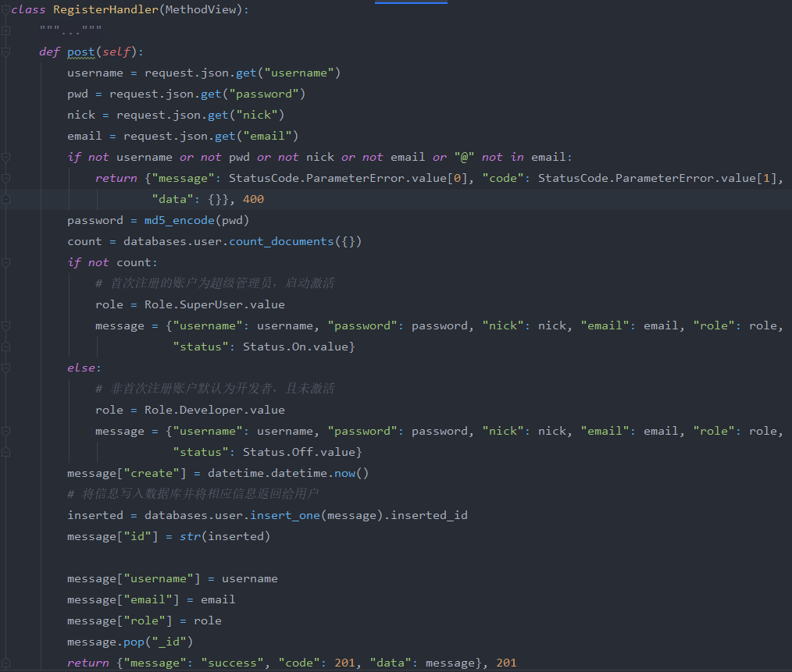Click the "nick" string in request.json.get

click(x=257, y=115)
